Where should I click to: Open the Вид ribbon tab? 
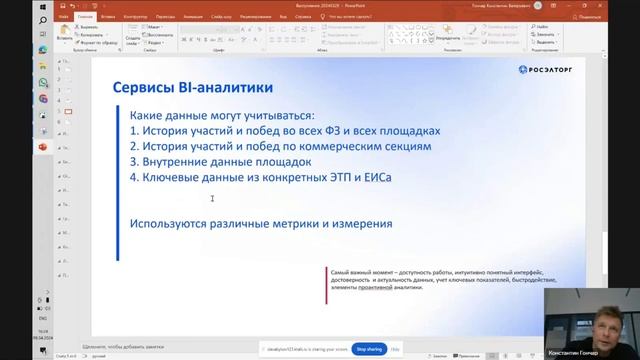[x=283, y=17]
